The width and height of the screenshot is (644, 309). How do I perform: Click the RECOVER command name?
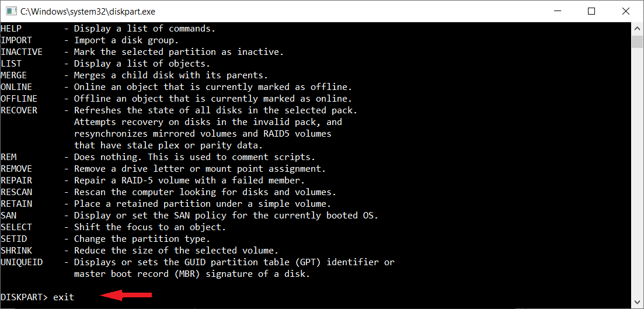coord(19,110)
